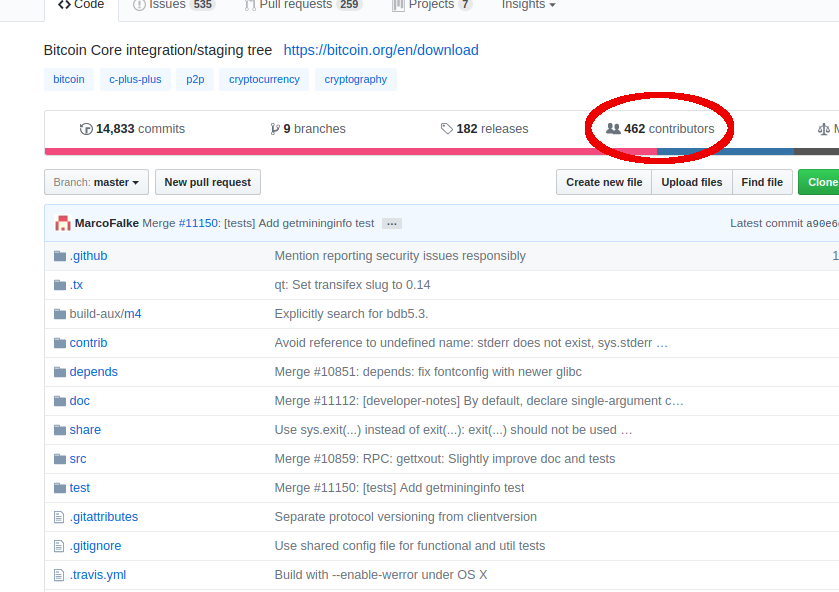Open the depends folder
The height and width of the screenshot is (592, 839).
(x=94, y=372)
